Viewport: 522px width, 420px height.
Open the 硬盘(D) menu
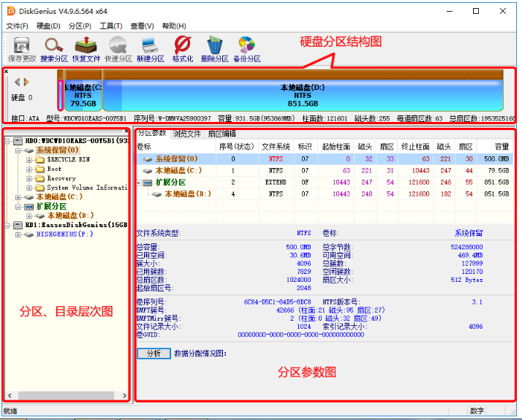coord(48,26)
